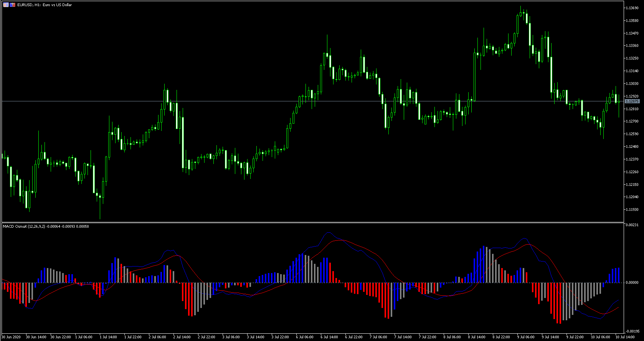Click the "1 Jul 06:00" time label
This screenshot has height=341, width=644.
84,337
